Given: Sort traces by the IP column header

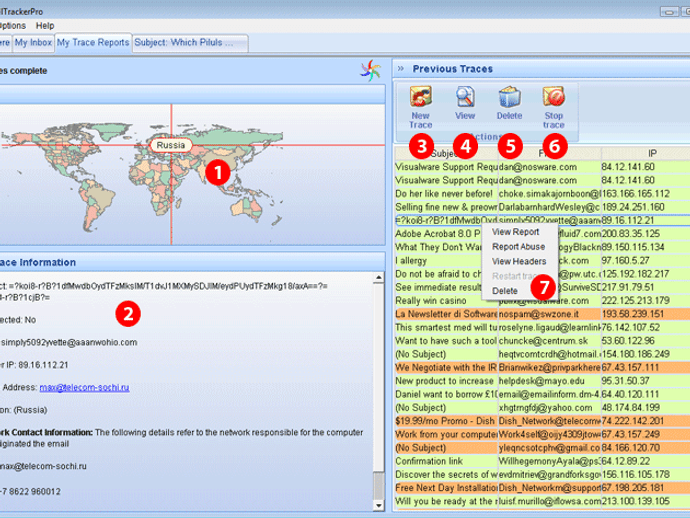Looking at the screenshot, I should [652, 154].
